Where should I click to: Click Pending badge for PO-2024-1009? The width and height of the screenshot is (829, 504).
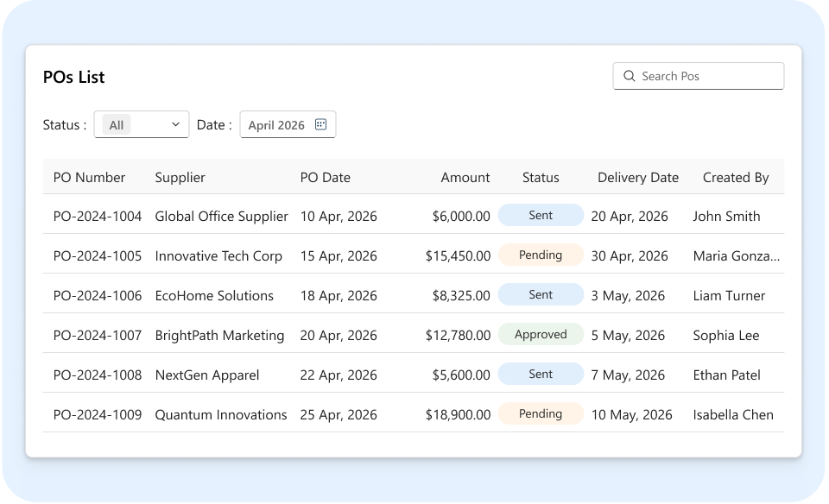point(541,413)
